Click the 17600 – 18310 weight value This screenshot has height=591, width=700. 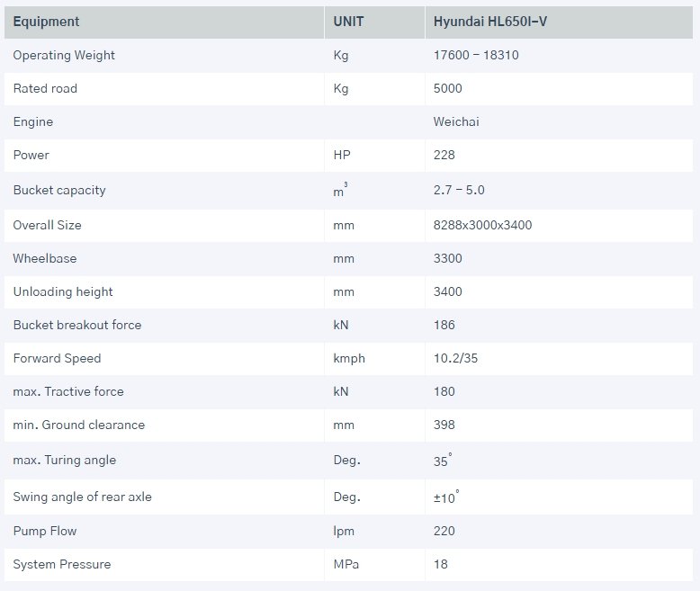(476, 55)
